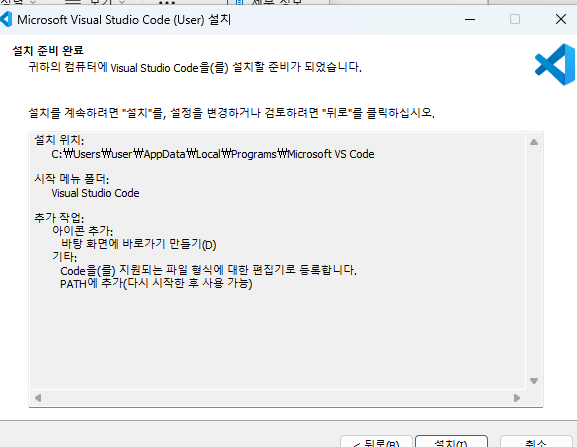Click the VS Code icon in title bar
Image resolution: width=577 pixels, height=447 pixels.
coord(6,19)
